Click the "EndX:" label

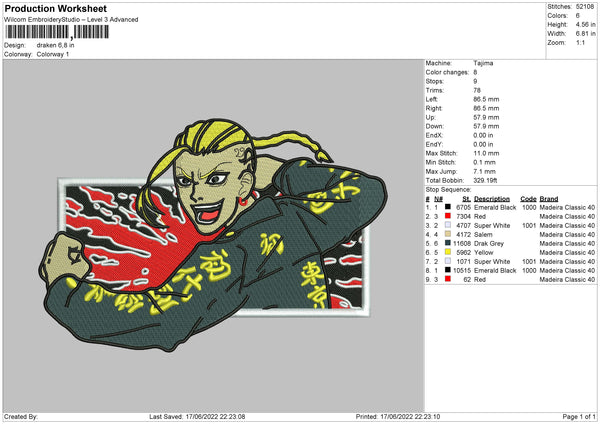coord(434,135)
